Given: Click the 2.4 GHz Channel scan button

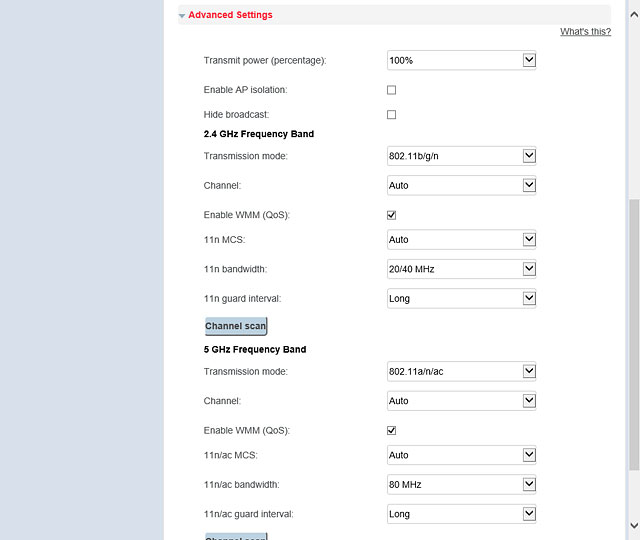Looking at the screenshot, I should (x=236, y=326).
